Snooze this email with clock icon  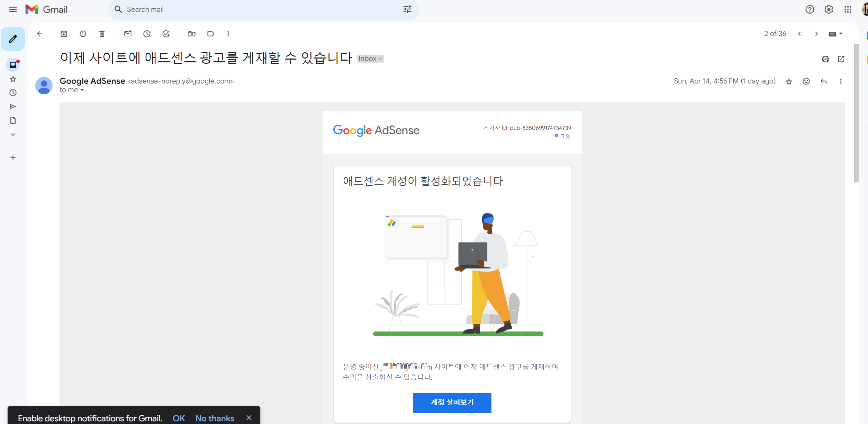(x=147, y=34)
